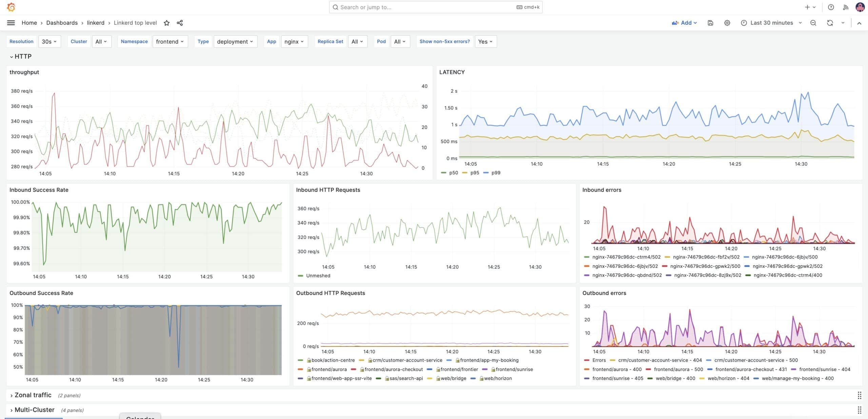Screen dimensions: 868x419
Task: Click the Grafana logo icon
Action: [11, 7]
